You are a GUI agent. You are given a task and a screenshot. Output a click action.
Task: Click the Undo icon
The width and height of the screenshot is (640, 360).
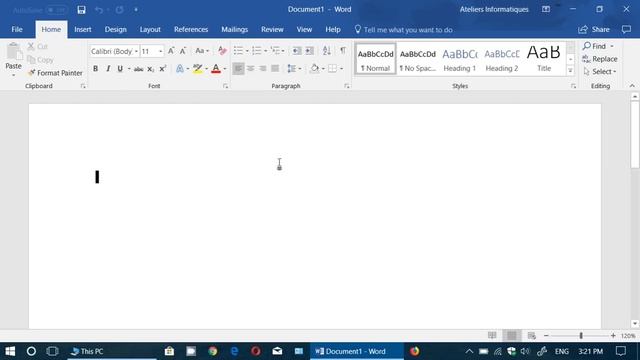pyautogui.click(x=99, y=9)
